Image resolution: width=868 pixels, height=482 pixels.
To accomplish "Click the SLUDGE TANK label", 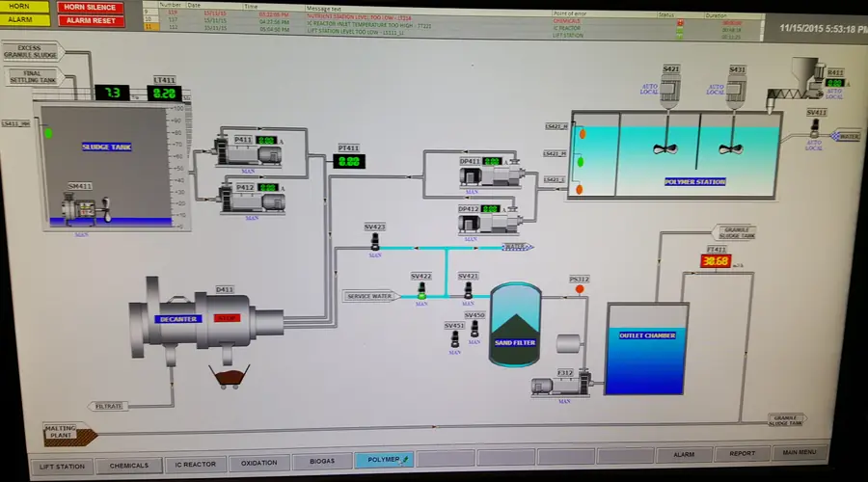I will [x=107, y=147].
